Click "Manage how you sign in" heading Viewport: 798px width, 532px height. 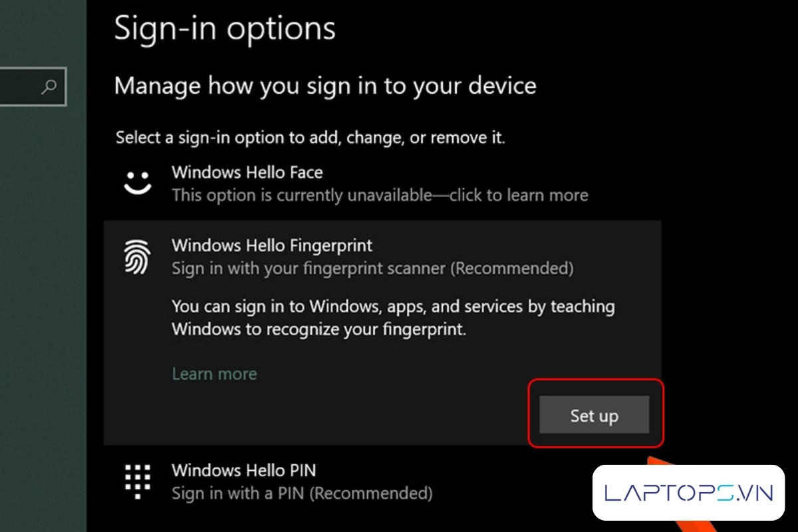[325, 86]
